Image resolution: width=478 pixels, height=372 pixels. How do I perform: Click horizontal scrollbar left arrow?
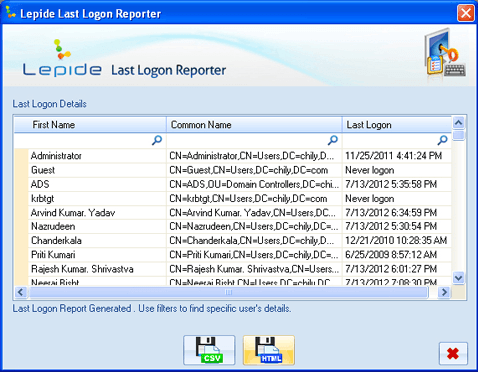point(21,292)
